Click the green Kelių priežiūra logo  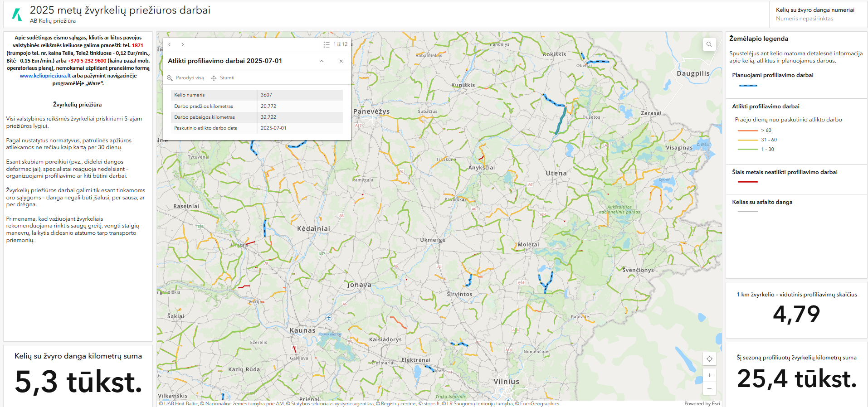[x=17, y=15]
